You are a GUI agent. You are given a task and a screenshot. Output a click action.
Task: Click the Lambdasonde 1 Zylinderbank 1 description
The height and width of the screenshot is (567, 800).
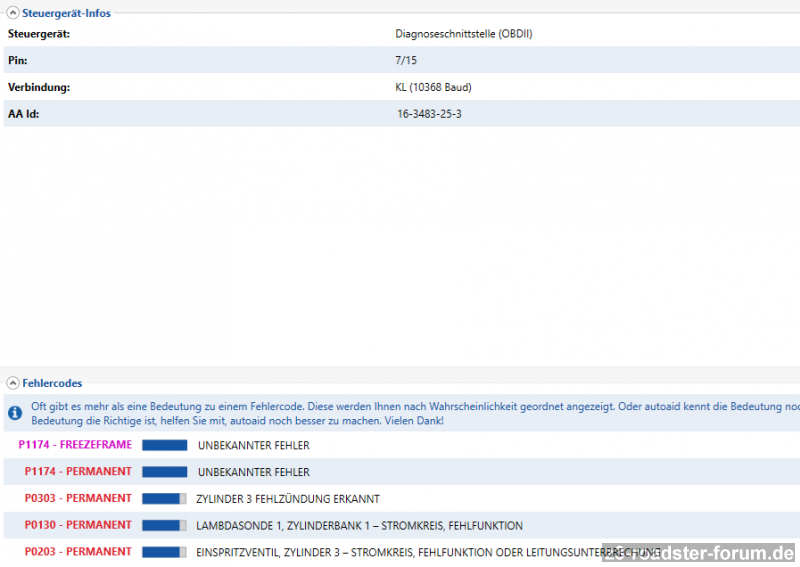click(x=360, y=526)
